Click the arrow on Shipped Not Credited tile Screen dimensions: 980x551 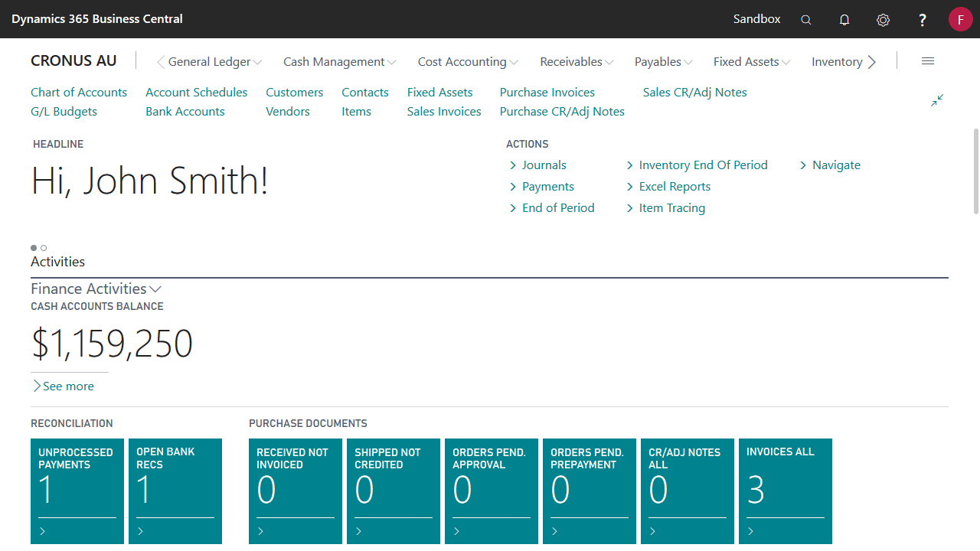[358, 531]
